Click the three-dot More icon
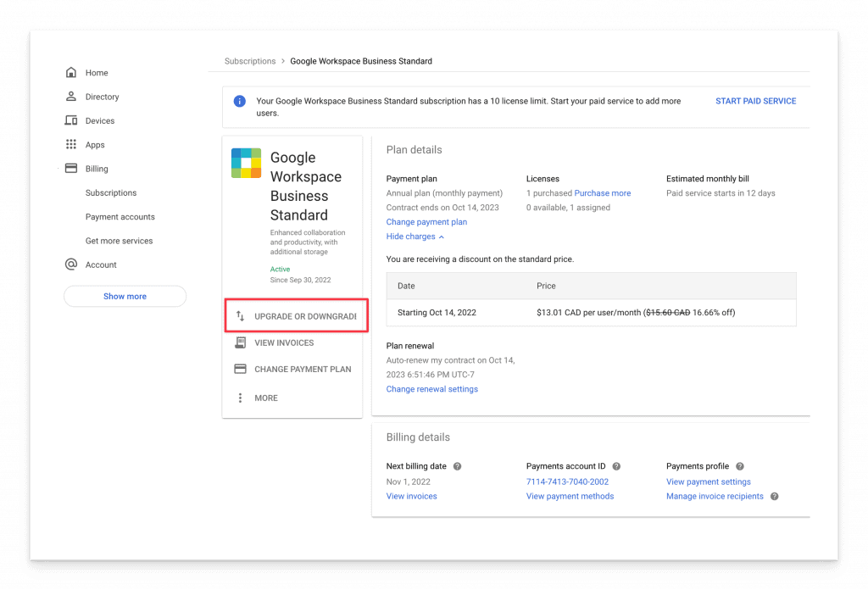The height and width of the screenshot is (590, 868). [240, 398]
